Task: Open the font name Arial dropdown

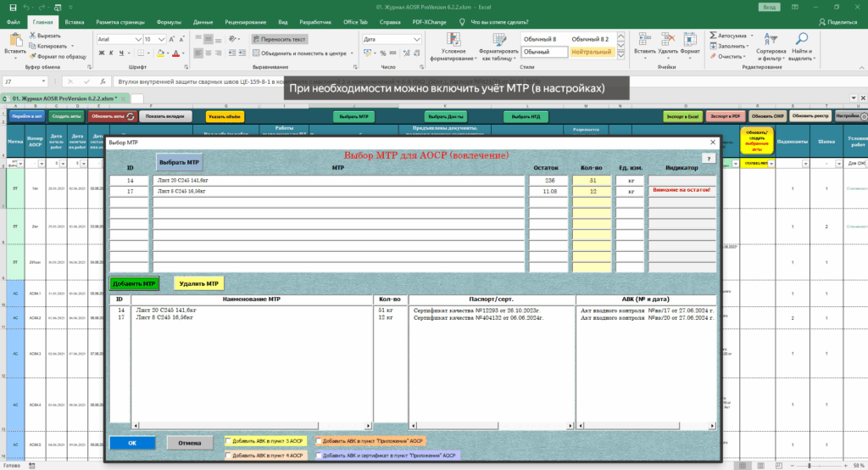Action: (x=138, y=39)
